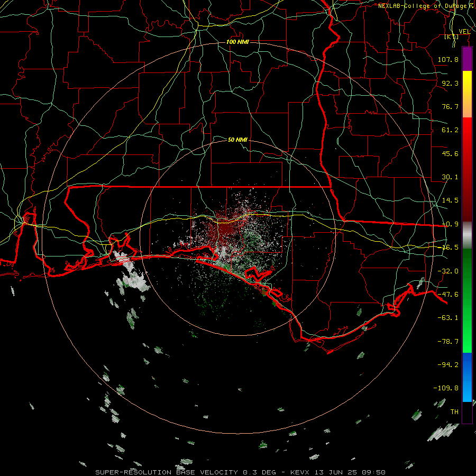
Task: Select the 14.5 velocity scale value
Action: click(x=450, y=200)
